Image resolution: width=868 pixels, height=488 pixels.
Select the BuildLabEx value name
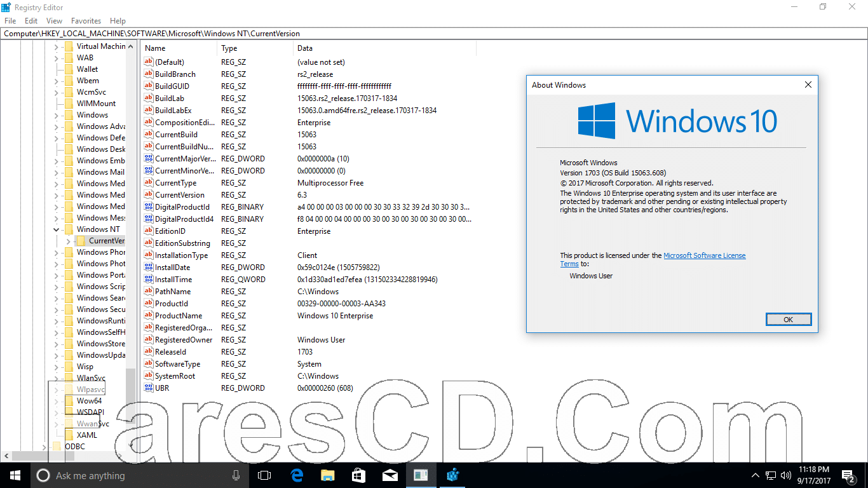tap(173, 111)
